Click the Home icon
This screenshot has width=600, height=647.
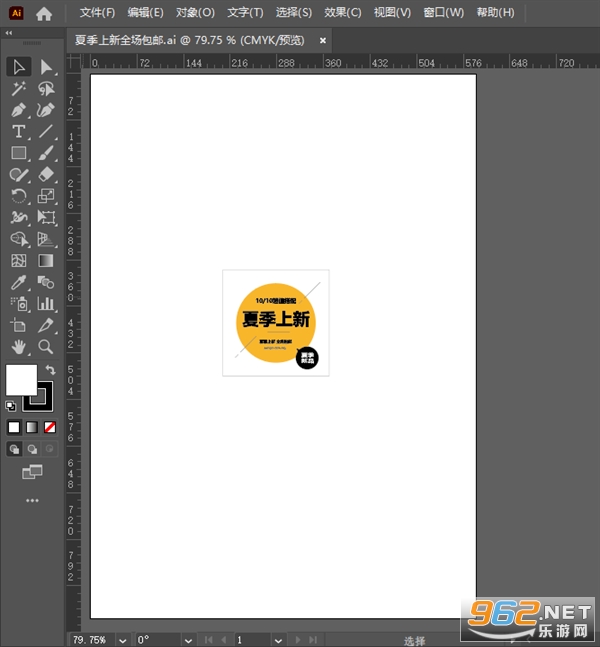pos(44,14)
